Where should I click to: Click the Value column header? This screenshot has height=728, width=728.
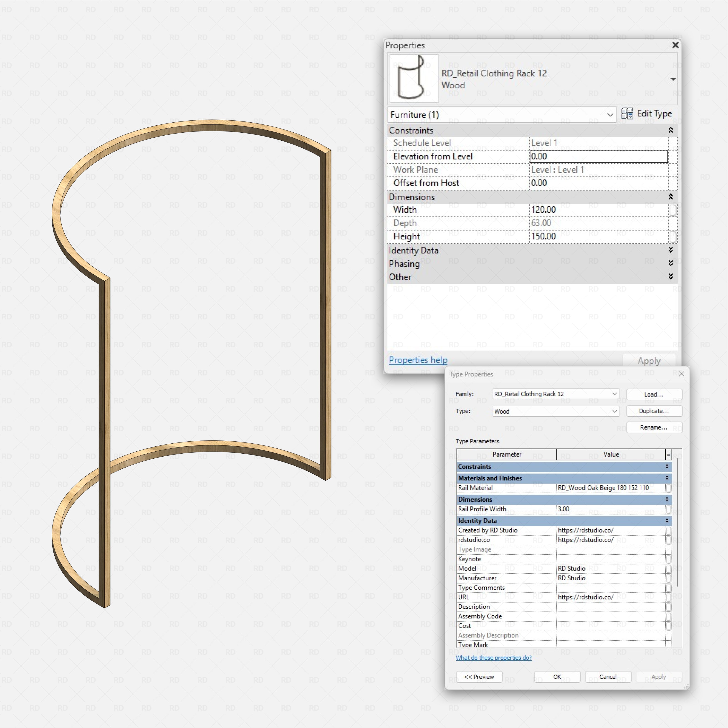(611, 455)
